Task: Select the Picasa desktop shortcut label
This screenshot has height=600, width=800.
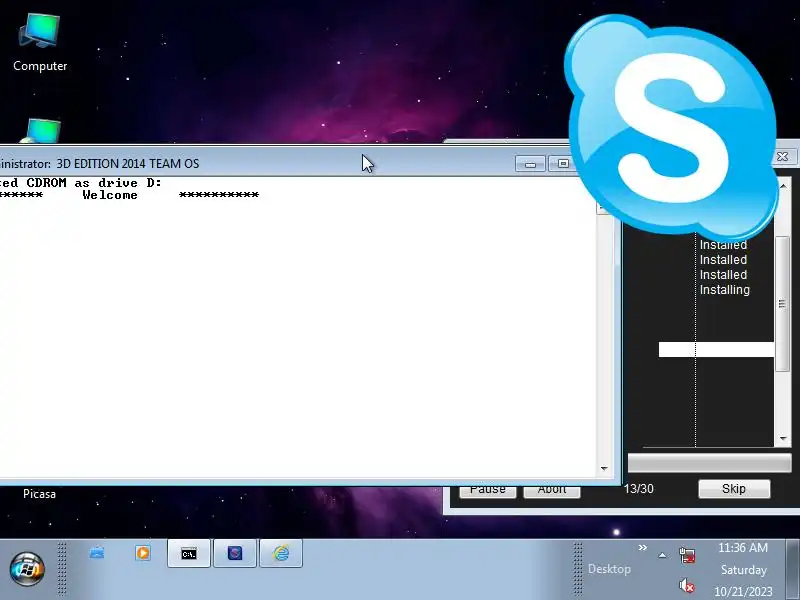Action: click(x=39, y=494)
